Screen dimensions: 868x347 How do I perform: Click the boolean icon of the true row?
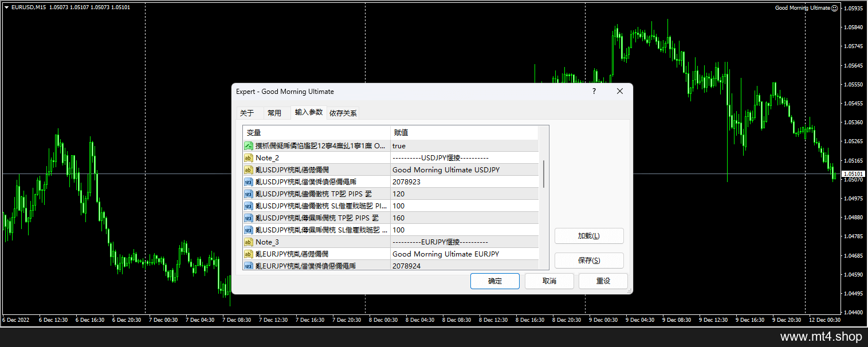(x=249, y=146)
